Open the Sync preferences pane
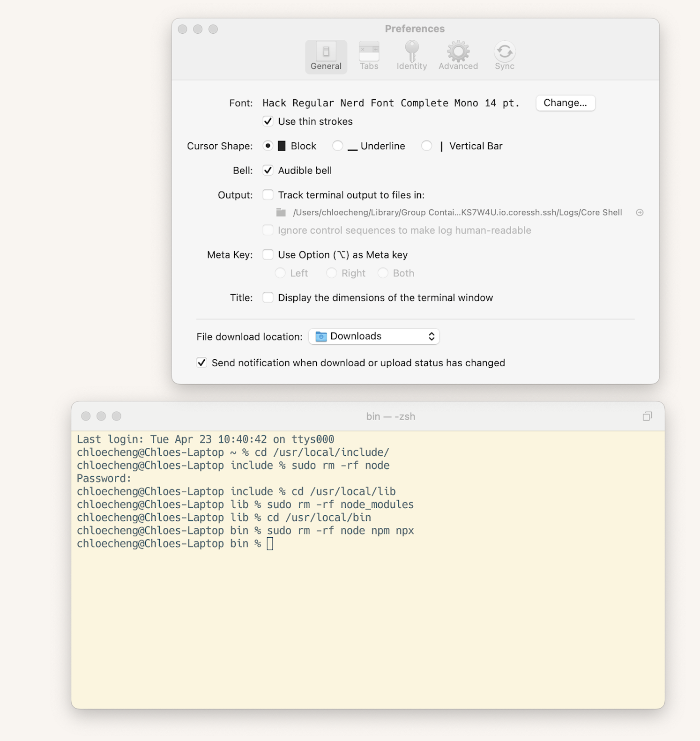Image resolution: width=700 pixels, height=741 pixels. click(504, 56)
